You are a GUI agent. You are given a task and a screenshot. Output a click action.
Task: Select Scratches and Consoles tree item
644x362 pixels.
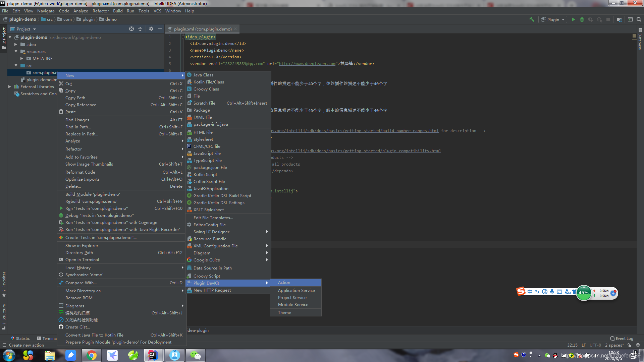[x=36, y=94]
